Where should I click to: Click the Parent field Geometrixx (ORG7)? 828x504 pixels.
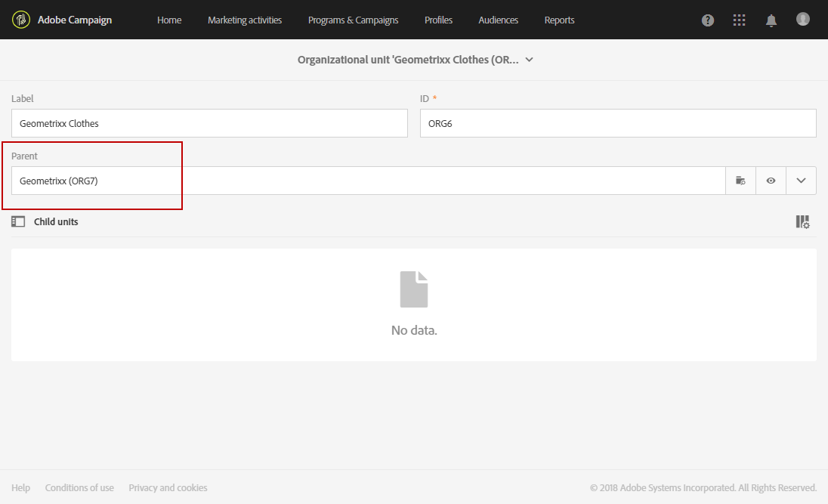click(x=368, y=181)
